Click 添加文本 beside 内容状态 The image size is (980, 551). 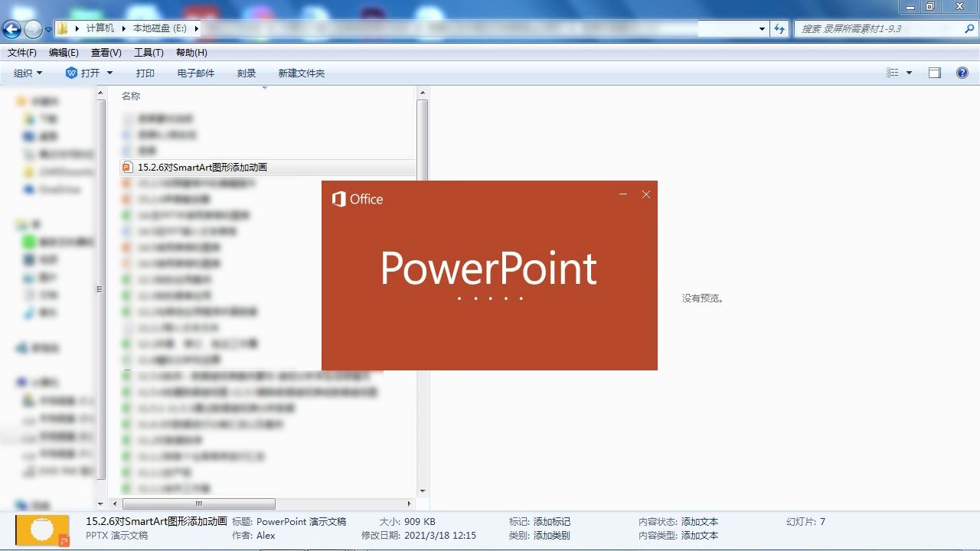point(700,522)
